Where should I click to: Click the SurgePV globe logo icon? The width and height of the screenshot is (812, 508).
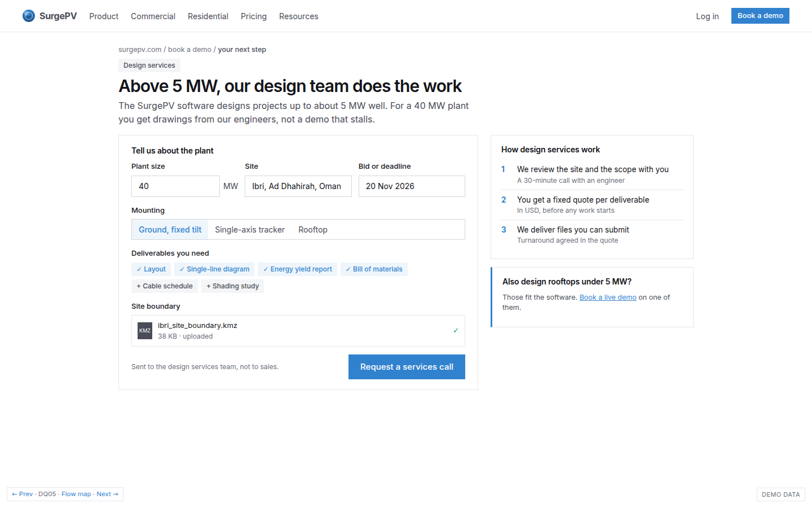click(29, 16)
